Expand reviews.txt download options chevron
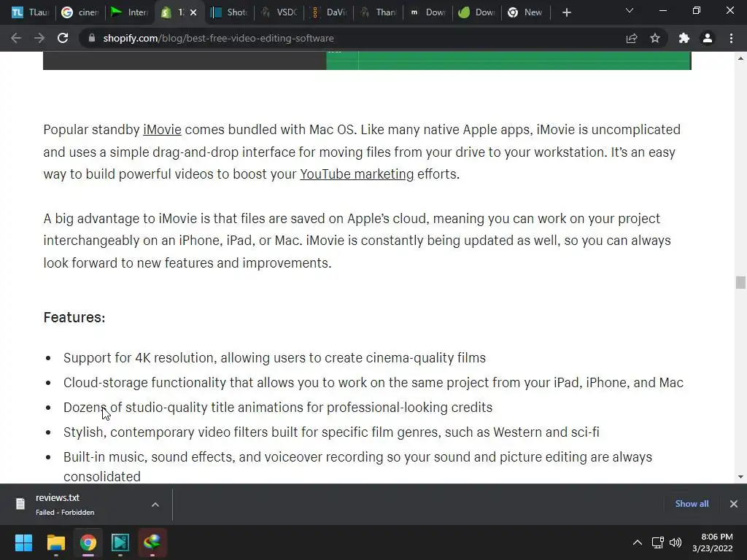Viewport: 747px width, 560px height. tap(155, 505)
